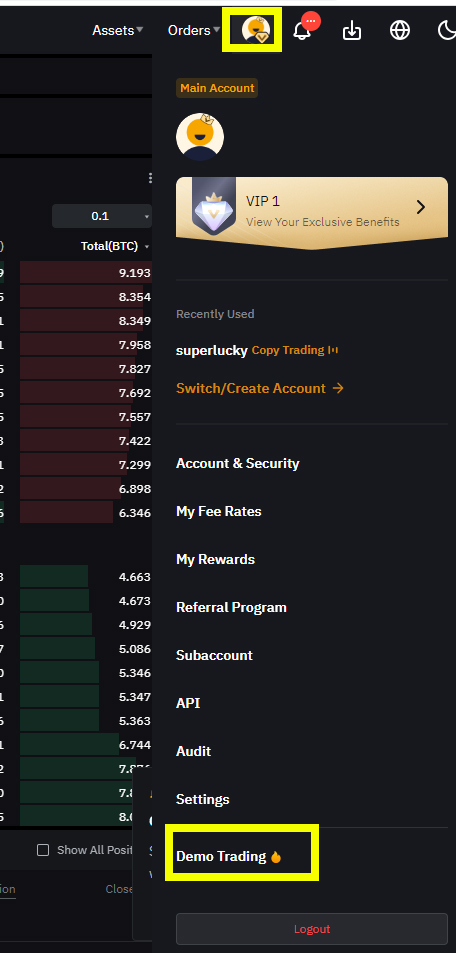Follow the Switch/Create Account link

(260, 388)
